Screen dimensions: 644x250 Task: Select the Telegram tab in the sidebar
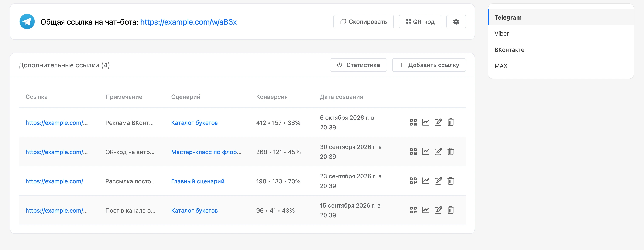click(x=561, y=17)
